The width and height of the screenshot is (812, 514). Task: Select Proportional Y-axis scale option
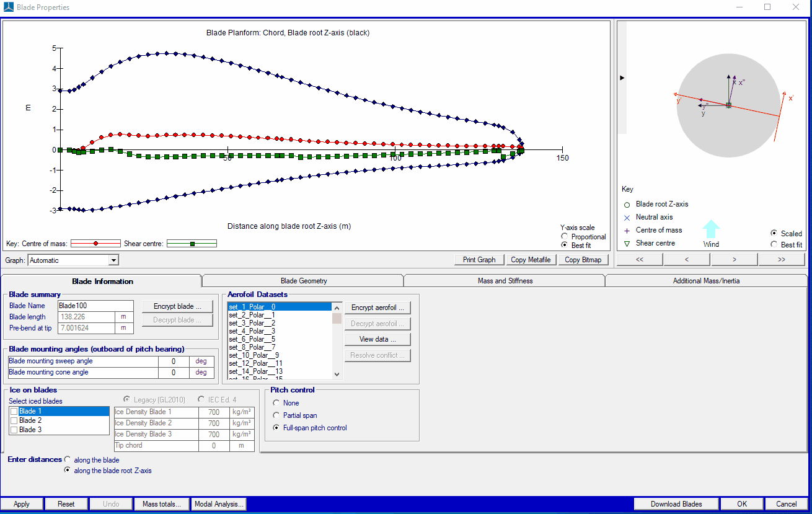click(564, 237)
